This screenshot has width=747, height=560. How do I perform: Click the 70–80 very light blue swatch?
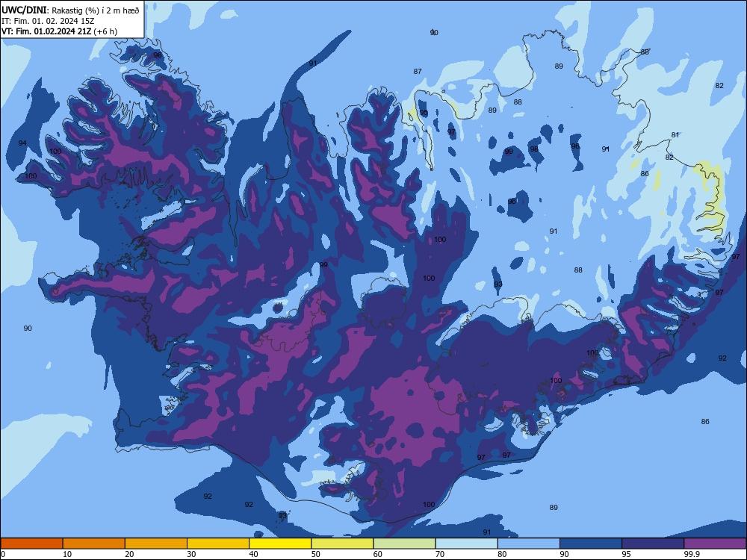pos(467,544)
